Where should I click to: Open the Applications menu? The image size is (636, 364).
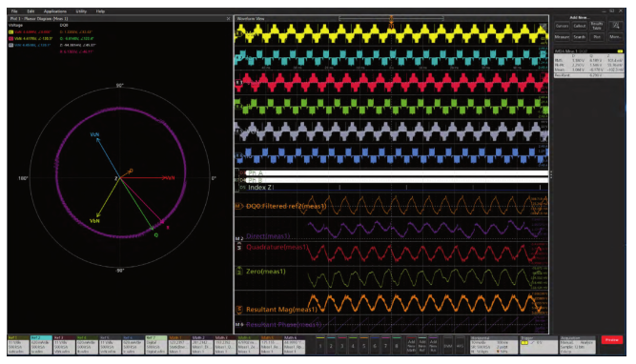pyautogui.click(x=54, y=11)
